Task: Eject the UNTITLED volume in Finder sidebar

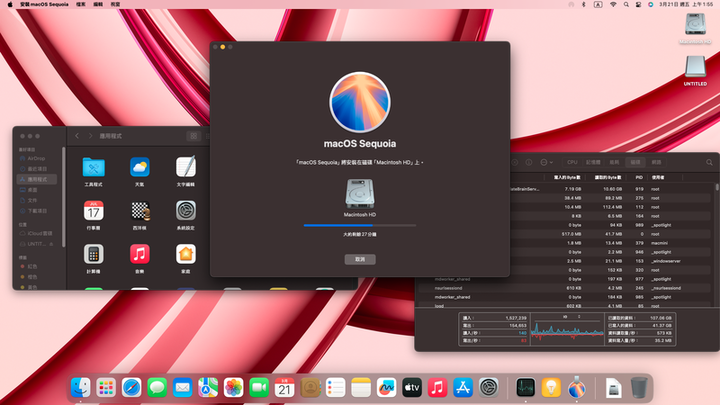Action: coord(51,244)
